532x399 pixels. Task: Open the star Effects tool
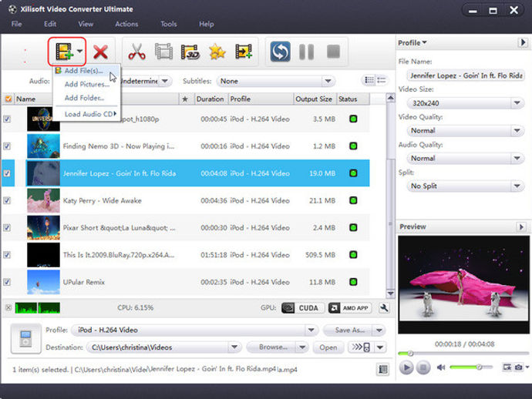click(x=217, y=52)
